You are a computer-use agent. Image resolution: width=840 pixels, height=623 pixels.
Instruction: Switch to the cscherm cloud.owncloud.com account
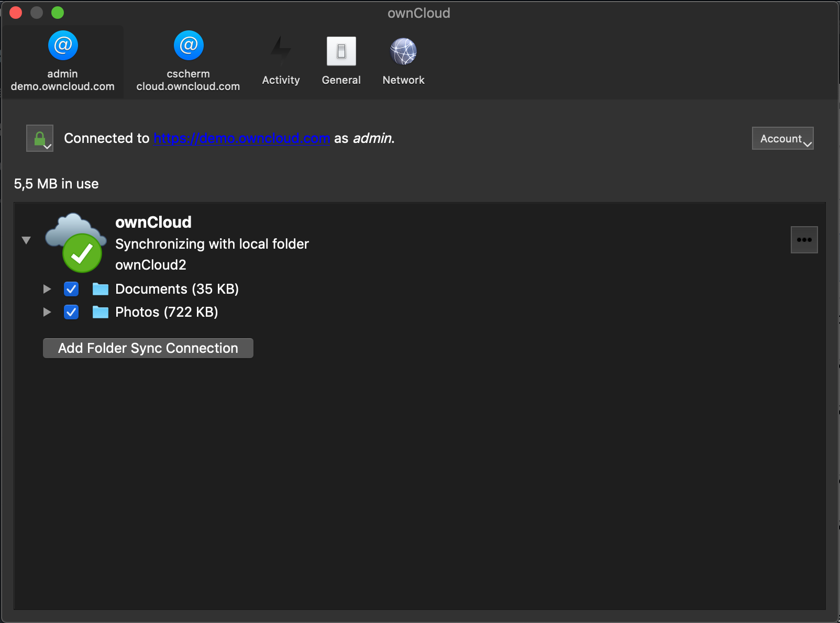188,62
